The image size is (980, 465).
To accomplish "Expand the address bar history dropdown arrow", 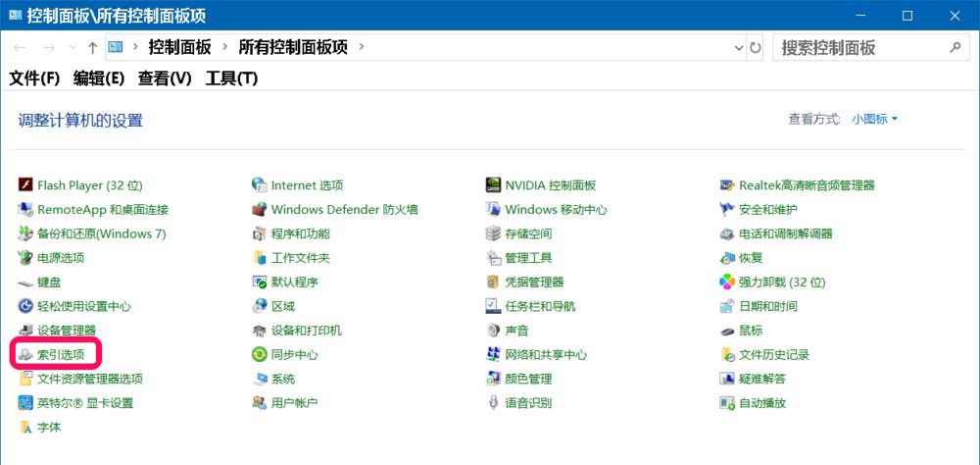I will pos(738,47).
